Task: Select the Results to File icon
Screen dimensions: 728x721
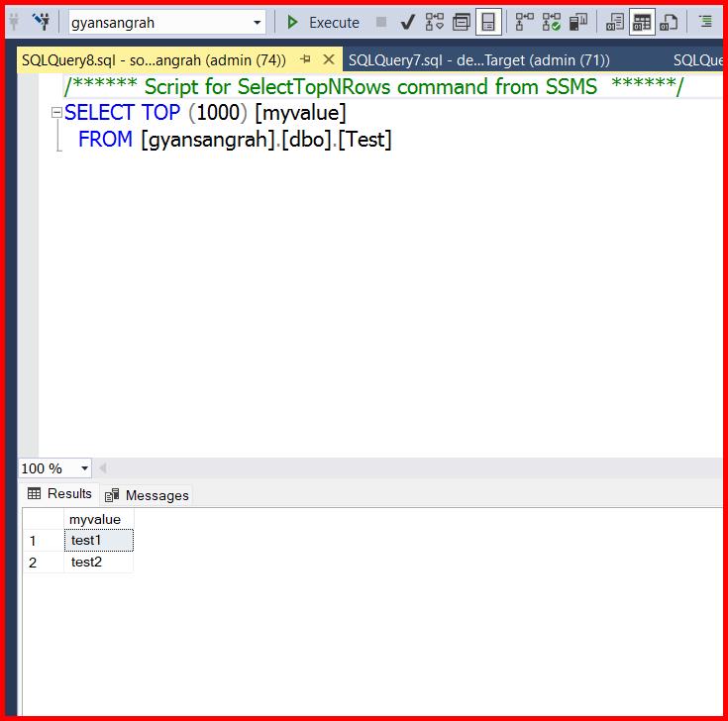Action: (669, 22)
